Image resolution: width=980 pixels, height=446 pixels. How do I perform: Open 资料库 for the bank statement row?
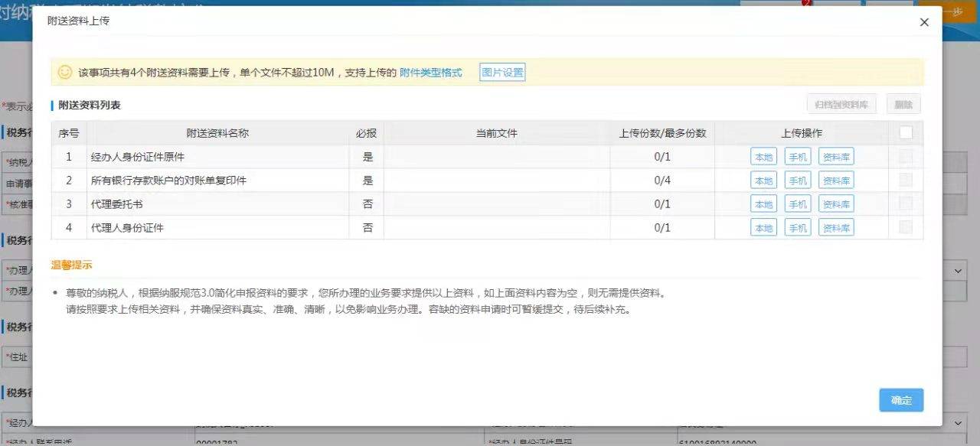(x=835, y=180)
